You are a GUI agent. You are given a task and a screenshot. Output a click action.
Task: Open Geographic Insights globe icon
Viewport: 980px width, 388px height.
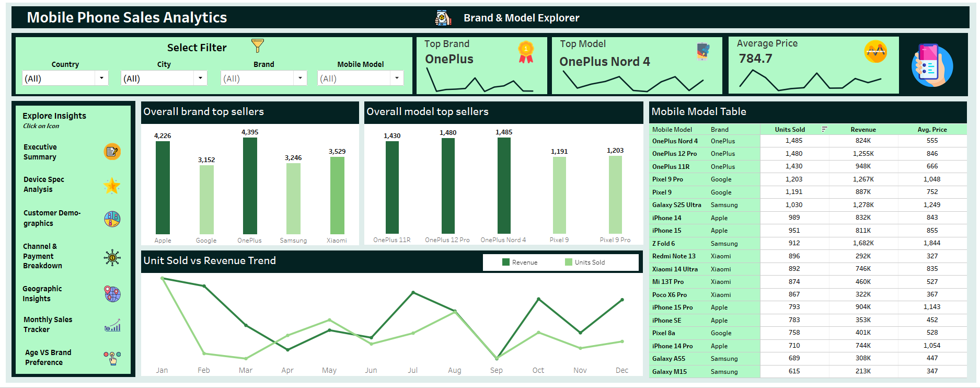[x=112, y=294]
